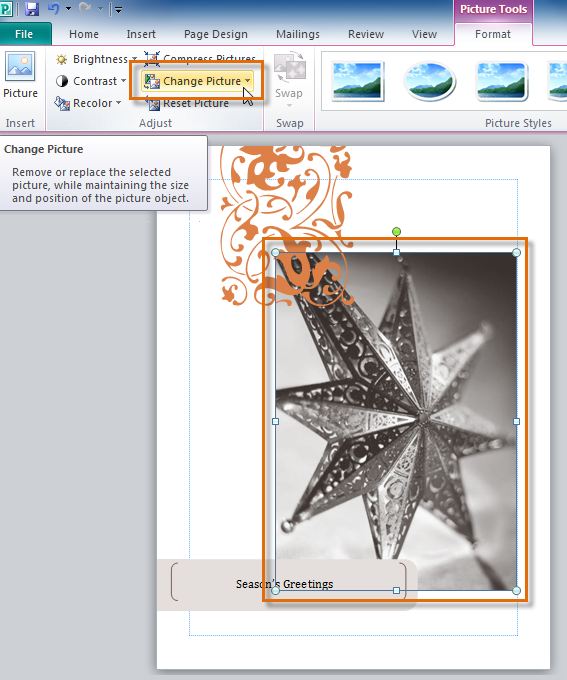567x680 pixels.
Task: Select the first rectangular picture style
Action: [x=357, y=81]
